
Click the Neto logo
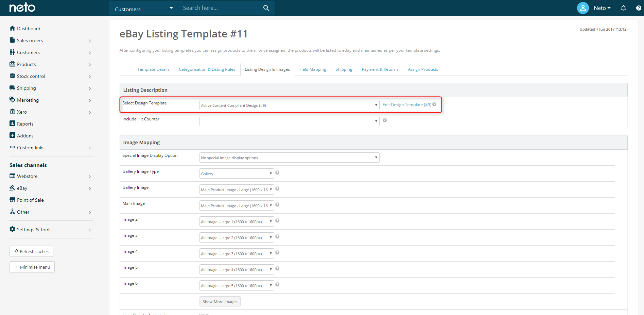point(22,7)
